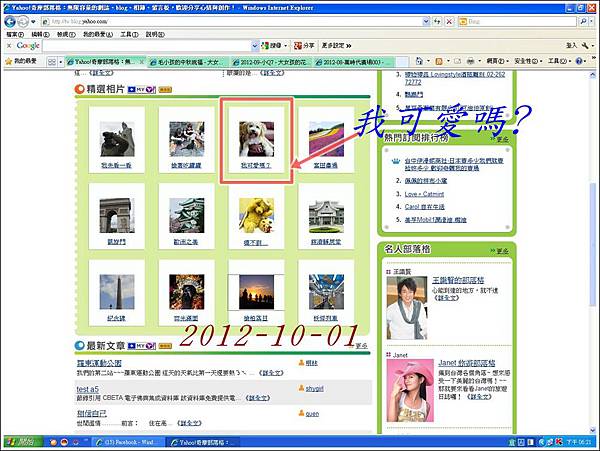This screenshot has height=451, width=600.
Task: Click the Arc de Triomphe photo thumbnail
Action: [x=117, y=216]
